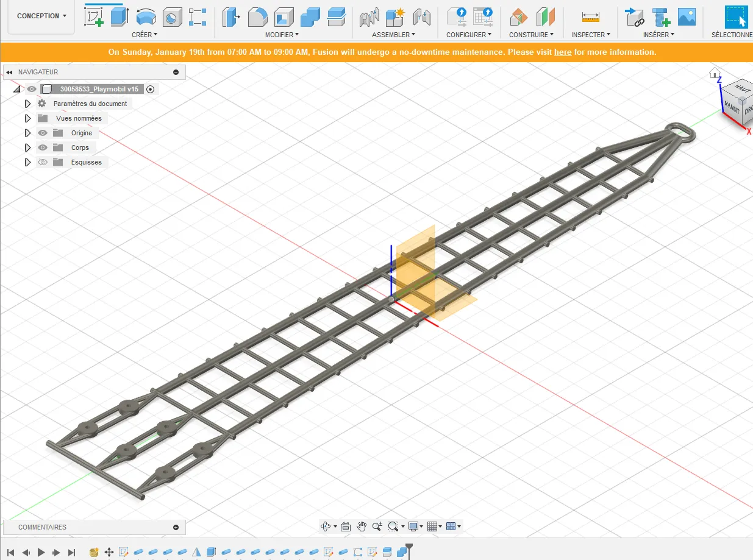The image size is (753, 560).
Task: Open the CONSTRUIRE menu
Action: point(531,35)
